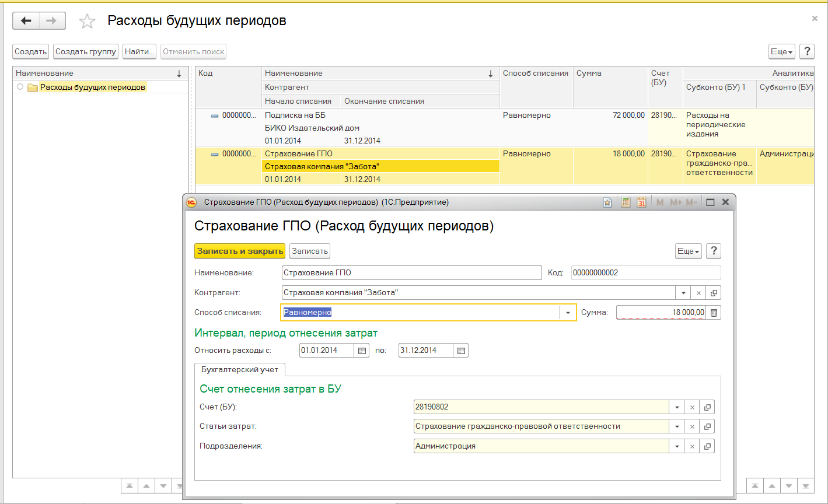This screenshot has height=504, width=828.
Task: Clear the Контрагент field with X
Action: pos(699,293)
